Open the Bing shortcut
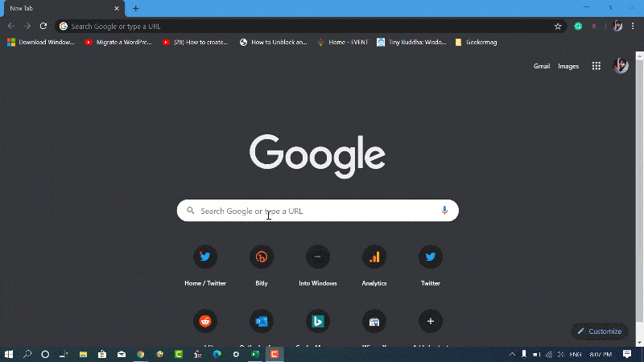 point(318,321)
